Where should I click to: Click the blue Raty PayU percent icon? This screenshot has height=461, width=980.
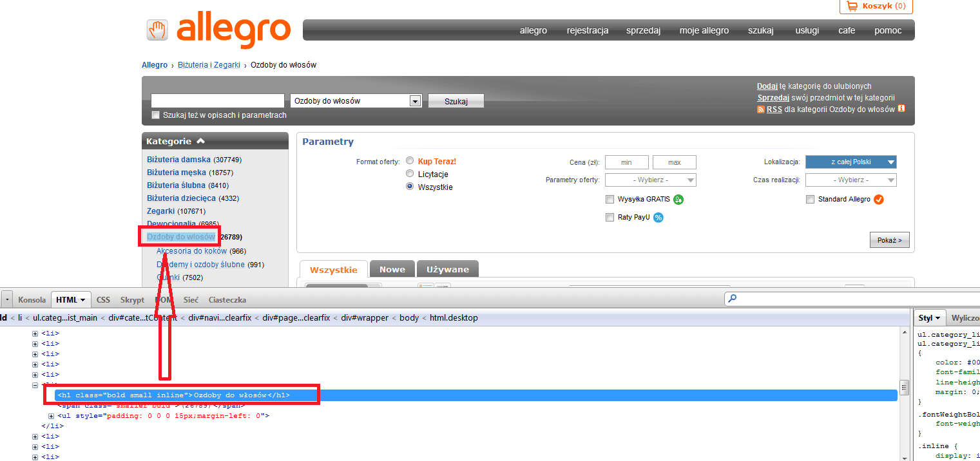click(658, 218)
